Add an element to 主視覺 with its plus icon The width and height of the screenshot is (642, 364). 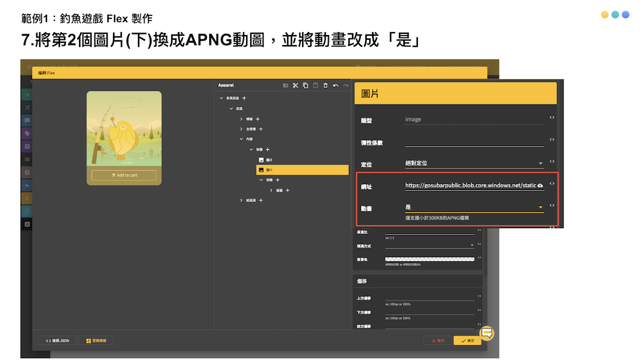tap(261, 129)
